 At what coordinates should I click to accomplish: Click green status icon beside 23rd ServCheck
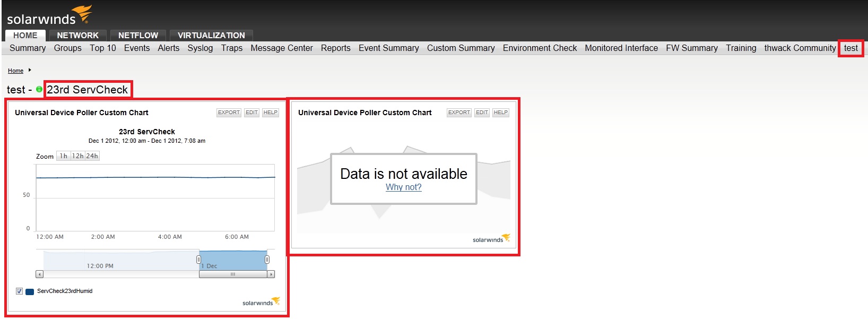[39, 89]
